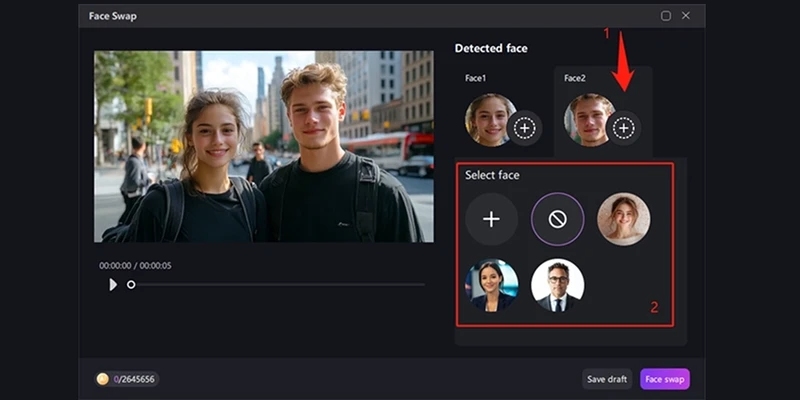
Task: Choose the smiling long-haired woman preset face
Action: [623, 219]
